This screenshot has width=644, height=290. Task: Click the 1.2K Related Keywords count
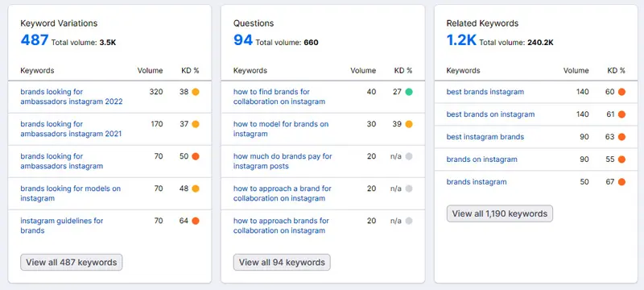coord(461,40)
